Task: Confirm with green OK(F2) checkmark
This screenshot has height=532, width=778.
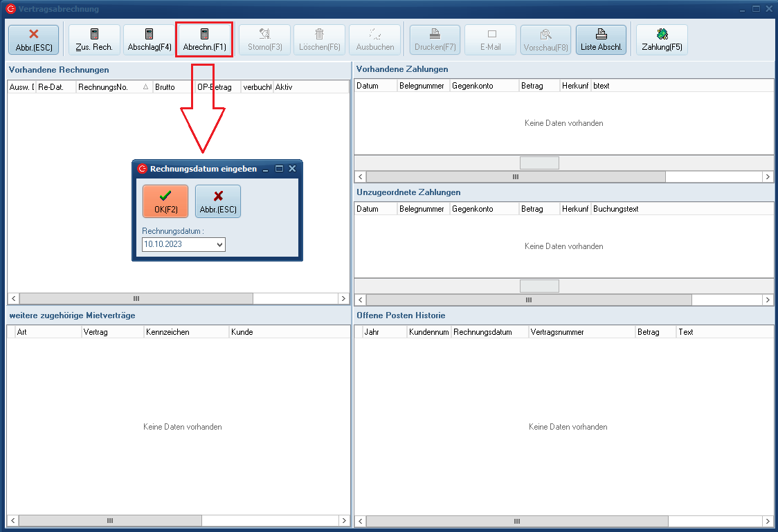Action: pyautogui.click(x=165, y=201)
